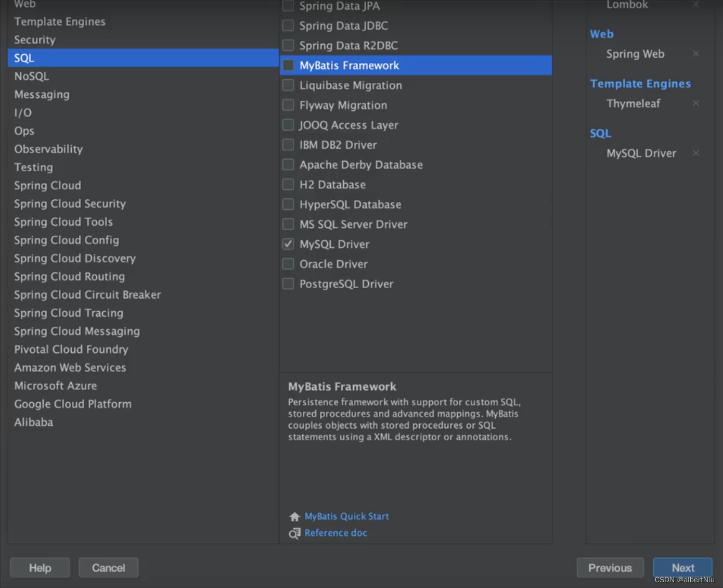The width and height of the screenshot is (723, 588).
Task: Check the JOOQ Access Layer checkbox
Action: 288,125
